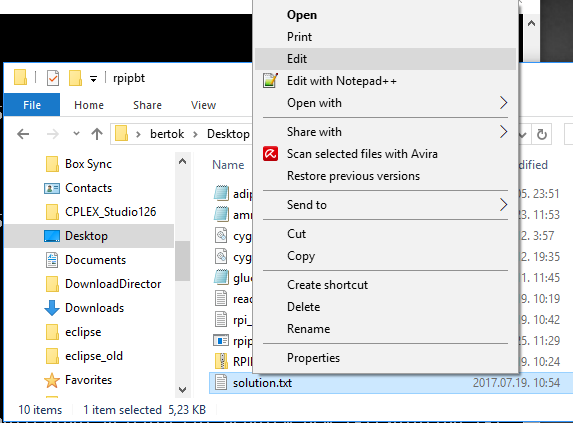This screenshot has width=573, height=423.
Task: Choose Edit from the context menu
Action: (x=385, y=59)
